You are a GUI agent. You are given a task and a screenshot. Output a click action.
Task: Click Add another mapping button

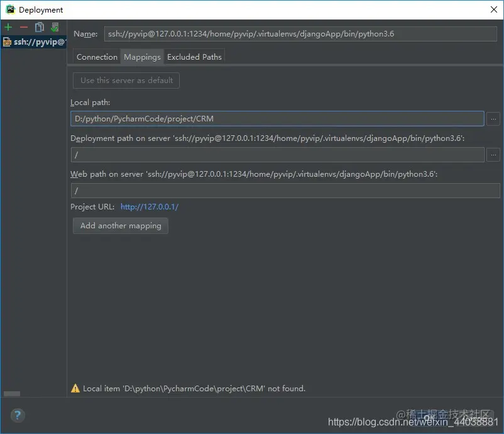click(121, 226)
